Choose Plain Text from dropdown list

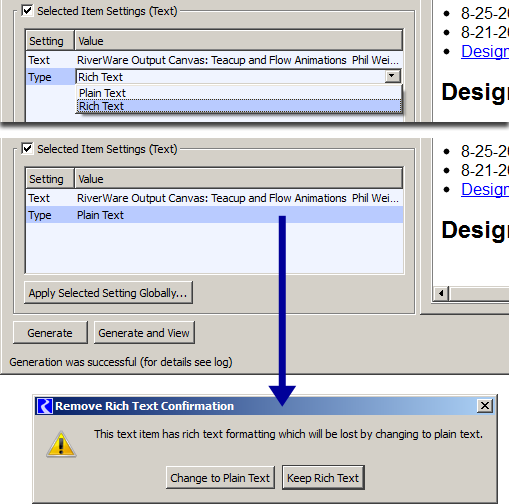pyautogui.click(x=239, y=93)
